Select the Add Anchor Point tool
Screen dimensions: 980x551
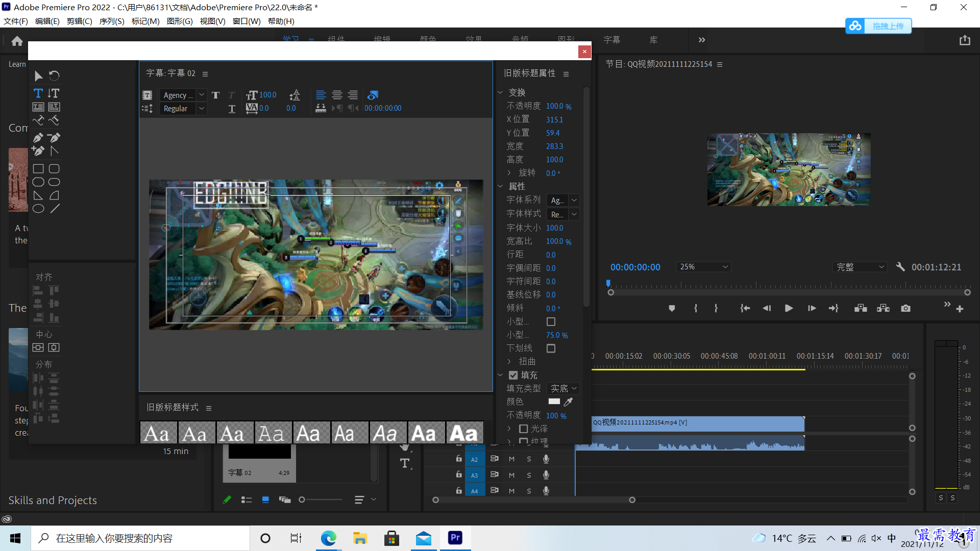pos(38,151)
